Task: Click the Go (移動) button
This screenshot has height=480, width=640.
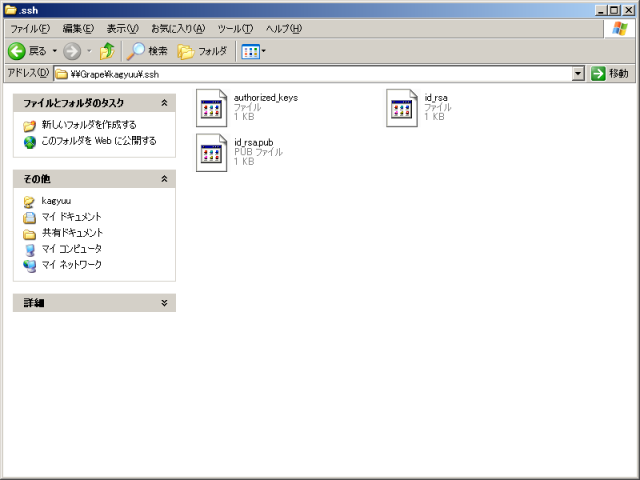Action: pos(611,74)
